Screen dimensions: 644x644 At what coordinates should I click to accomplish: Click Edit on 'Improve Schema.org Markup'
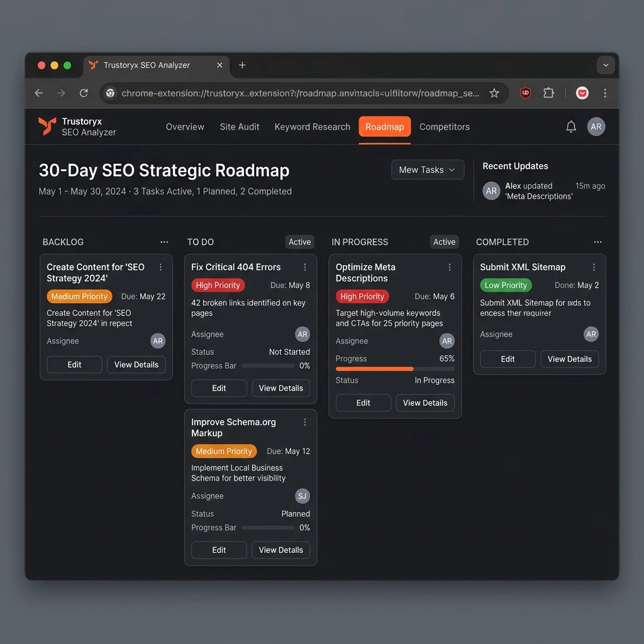(x=219, y=550)
